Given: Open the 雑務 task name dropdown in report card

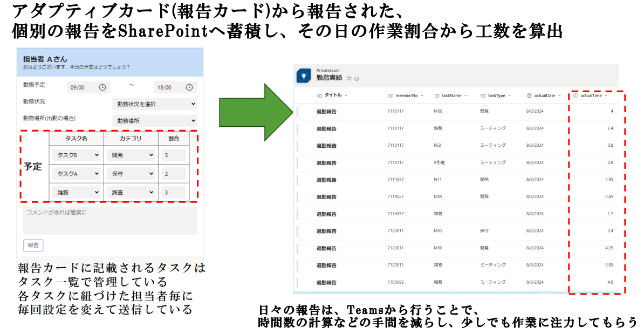Looking at the screenshot, I should click(x=77, y=192).
